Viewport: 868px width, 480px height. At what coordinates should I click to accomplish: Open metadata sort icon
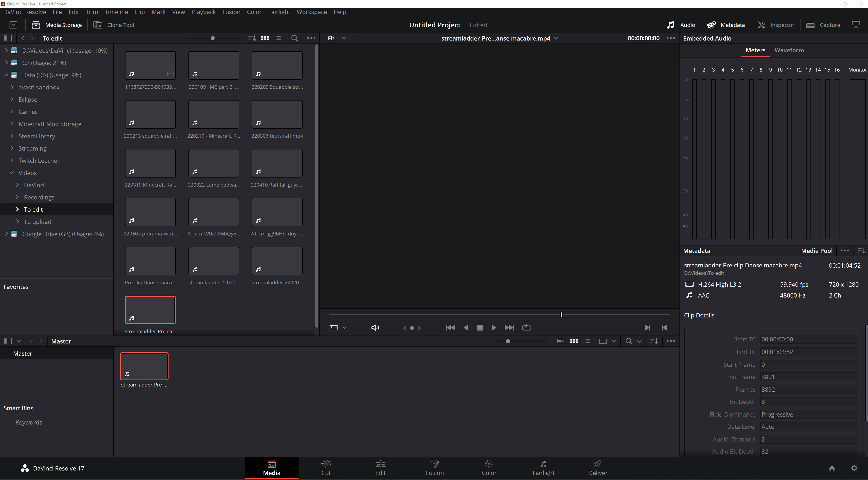pos(861,251)
